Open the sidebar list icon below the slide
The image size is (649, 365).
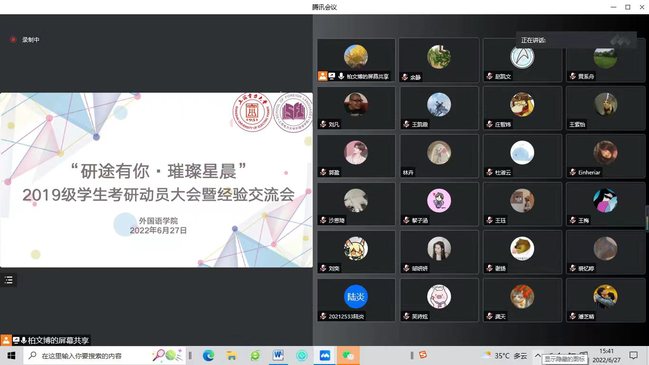point(9,280)
